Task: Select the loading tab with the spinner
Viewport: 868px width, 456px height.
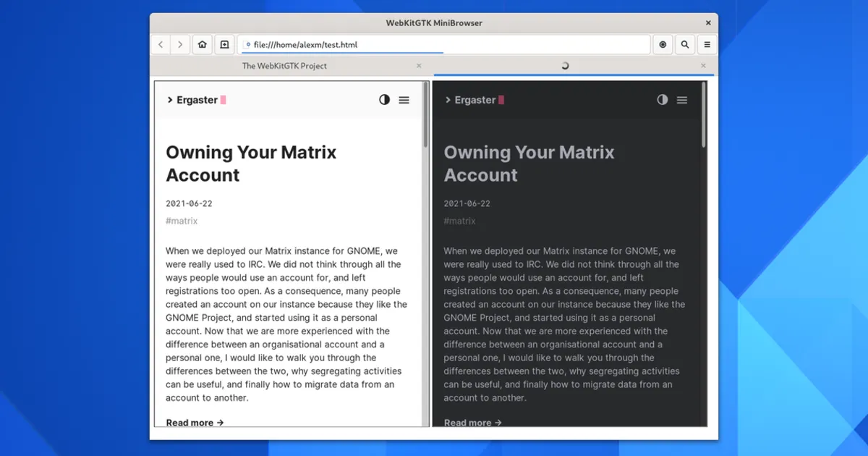Action: [565, 66]
